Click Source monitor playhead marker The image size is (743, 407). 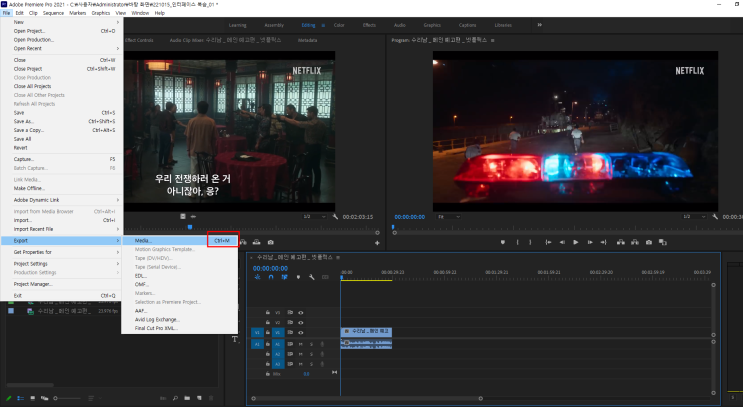tap(190, 227)
